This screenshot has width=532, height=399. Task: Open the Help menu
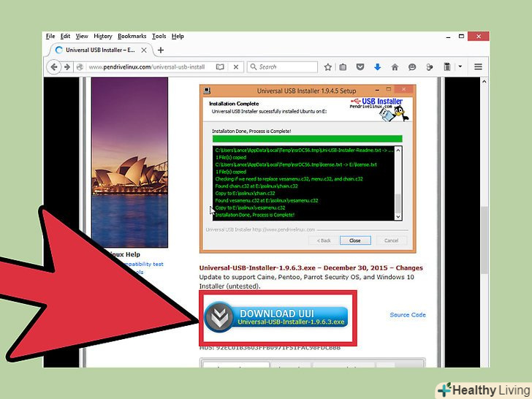click(x=178, y=37)
